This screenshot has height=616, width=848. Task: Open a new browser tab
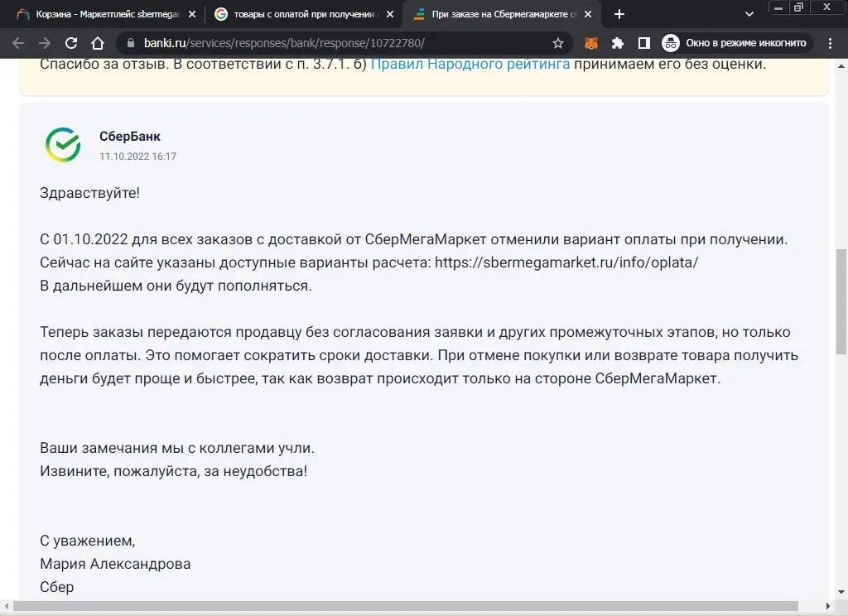click(x=619, y=14)
